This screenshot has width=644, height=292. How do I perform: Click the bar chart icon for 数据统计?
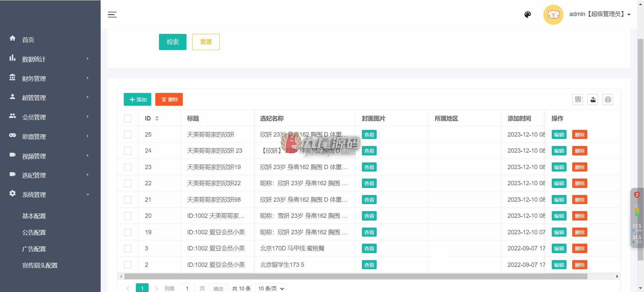coord(12,58)
